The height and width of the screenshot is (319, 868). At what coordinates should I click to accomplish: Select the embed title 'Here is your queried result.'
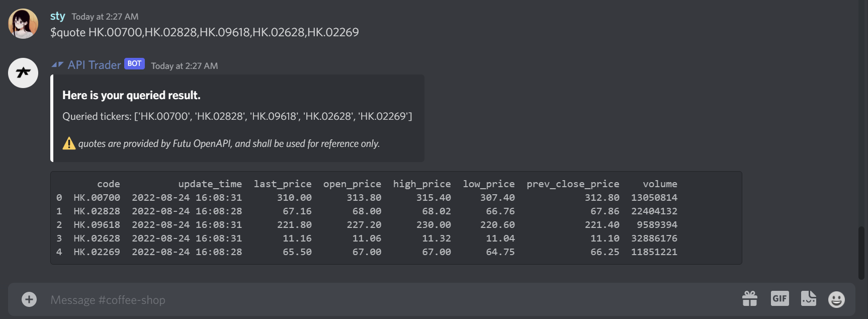pos(131,95)
